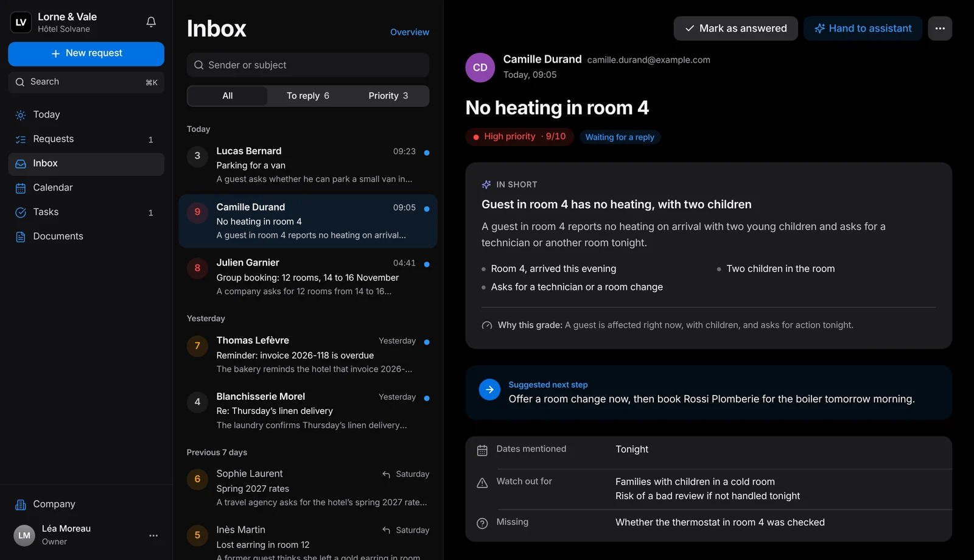Click the unread dot on Blanchisserie Morel
Viewport: 974px width, 560px height.
(427, 398)
